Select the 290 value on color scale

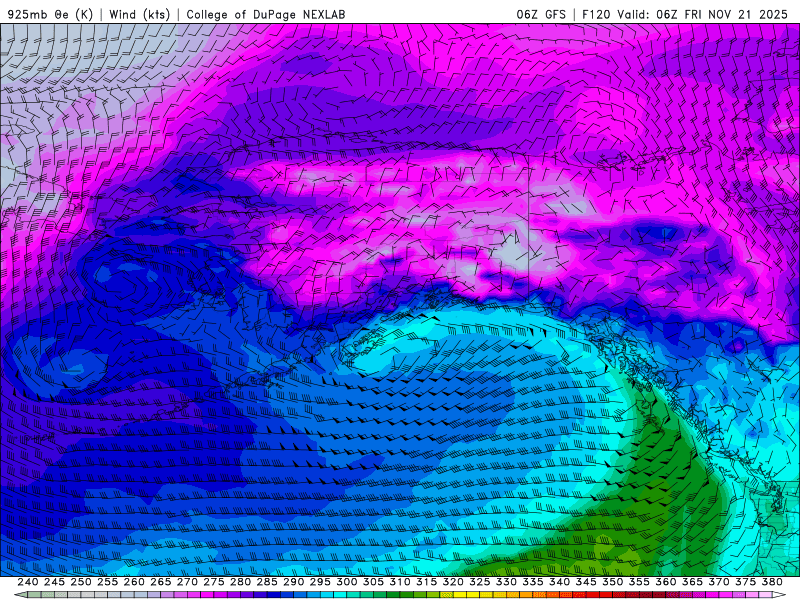293,582
